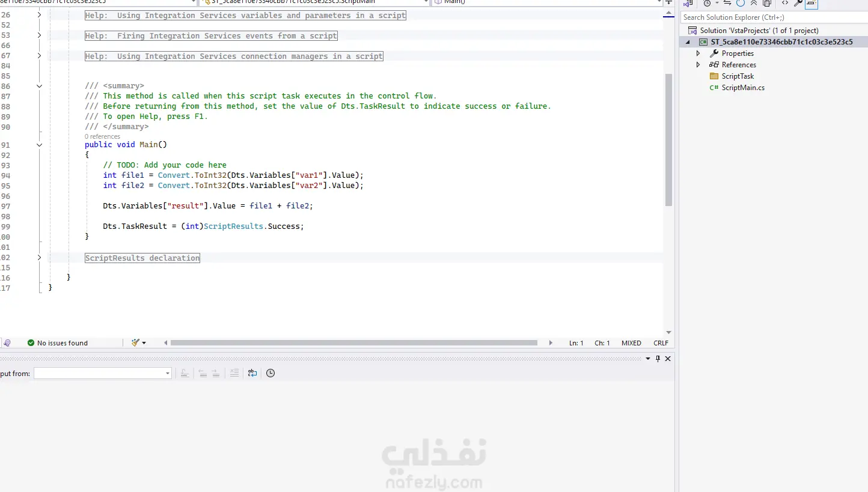Collapse the summary comment block
The width and height of the screenshot is (868, 492).
click(39, 86)
